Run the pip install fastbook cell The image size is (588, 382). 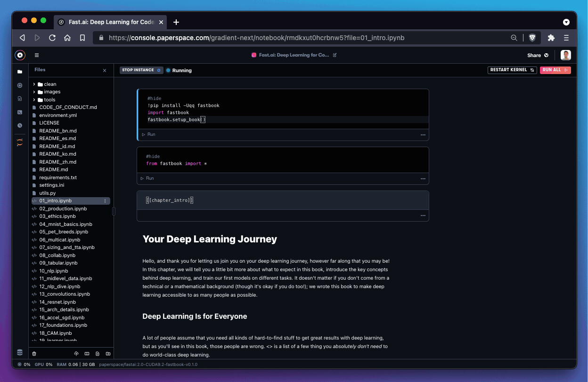(x=148, y=134)
